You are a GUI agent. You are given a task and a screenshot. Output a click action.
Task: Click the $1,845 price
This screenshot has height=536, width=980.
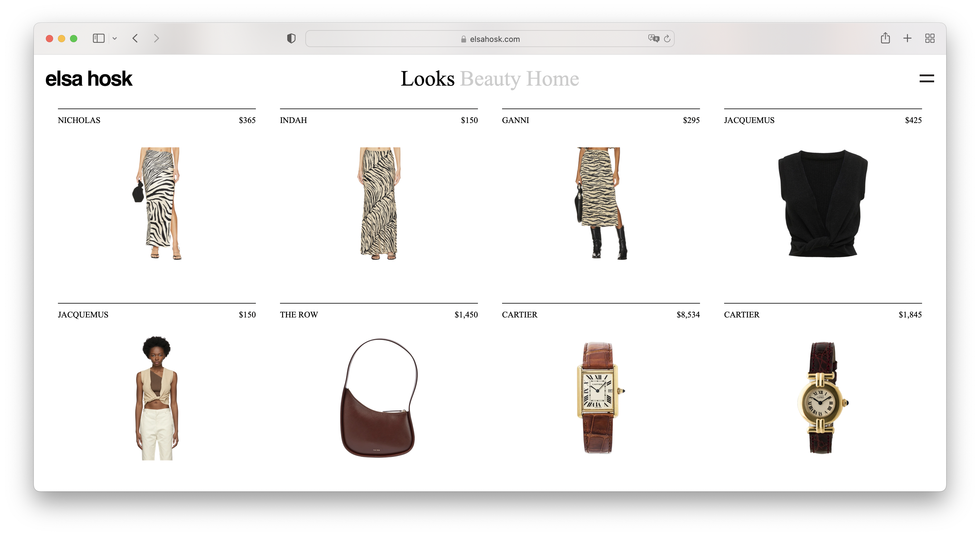(910, 315)
